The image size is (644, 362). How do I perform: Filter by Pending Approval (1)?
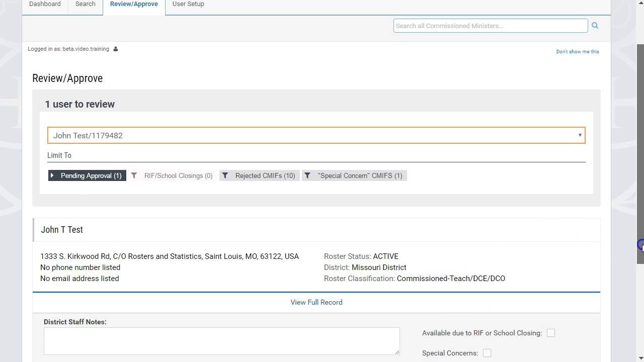tap(87, 175)
